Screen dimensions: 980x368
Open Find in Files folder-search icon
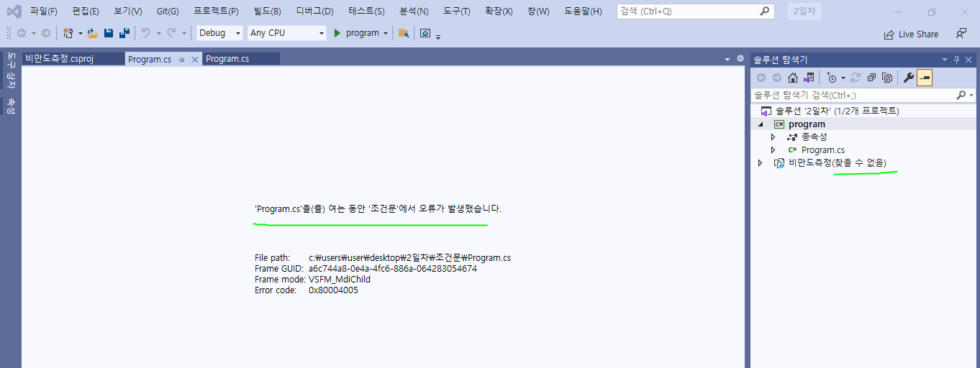pyautogui.click(x=404, y=33)
